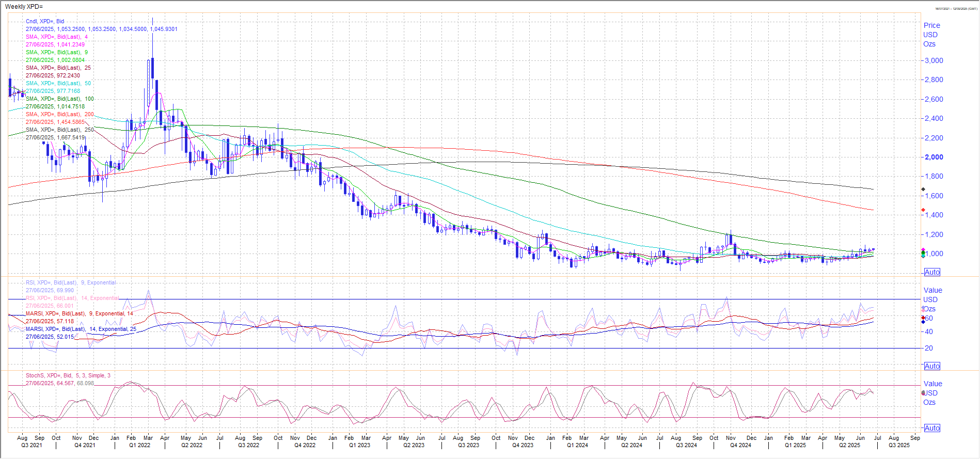980x459 pixels.
Task: Select the SMA 25 legend entry
Action: 58,68
